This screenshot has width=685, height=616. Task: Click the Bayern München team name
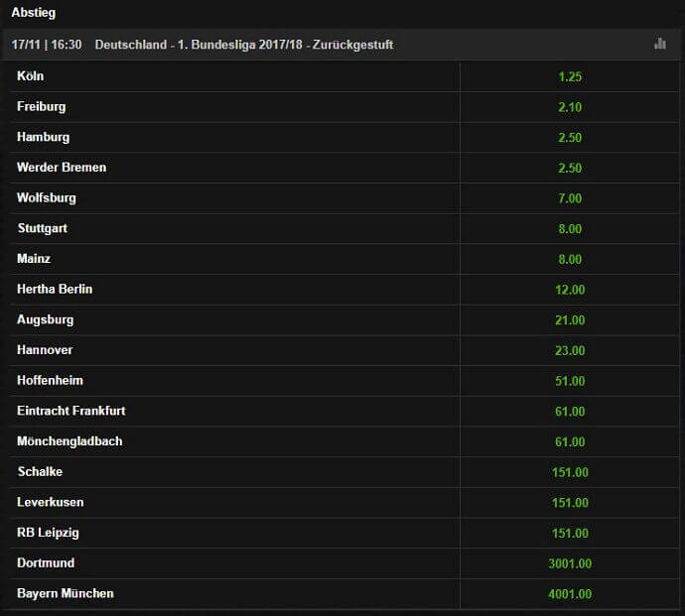[x=66, y=593]
